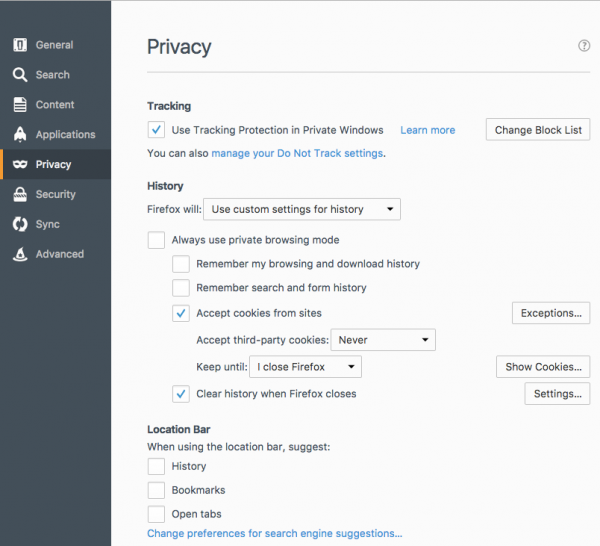Open Change preferences for search engine suggestions link
The image size is (600, 546).
tap(274, 534)
